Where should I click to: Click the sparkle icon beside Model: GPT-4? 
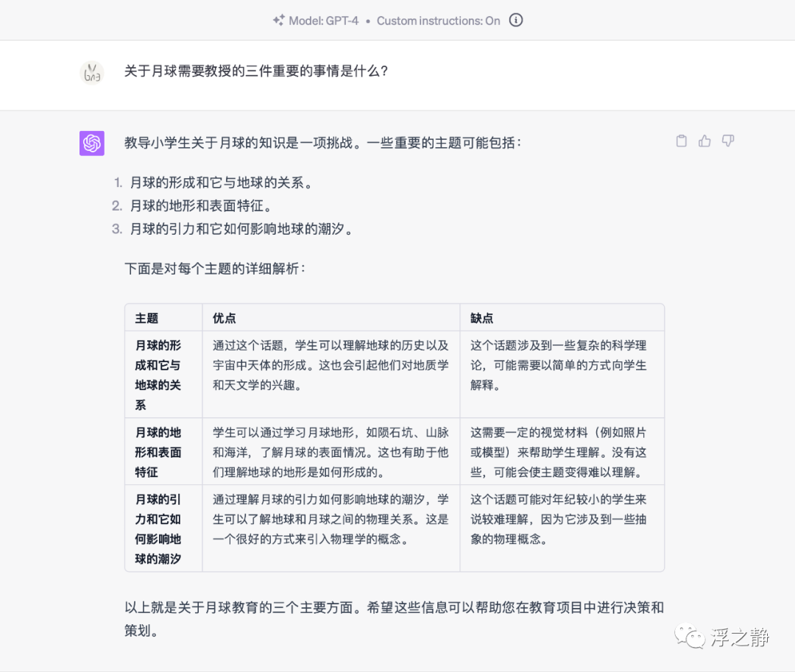(x=278, y=21)
